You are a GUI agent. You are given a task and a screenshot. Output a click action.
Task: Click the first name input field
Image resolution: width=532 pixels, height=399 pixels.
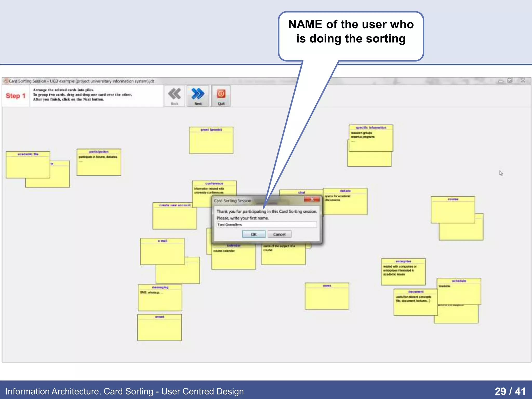click(x=267, y=225)
